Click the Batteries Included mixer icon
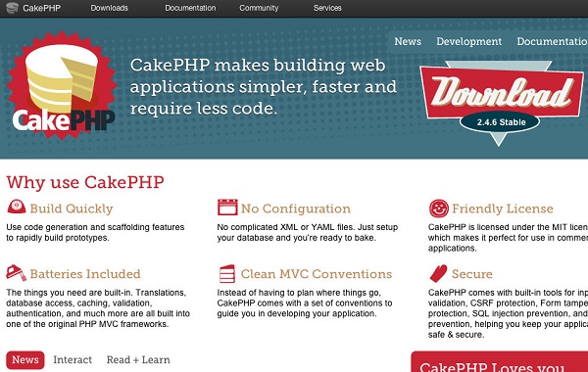588x372 pixels. click(x=16, y=273)
